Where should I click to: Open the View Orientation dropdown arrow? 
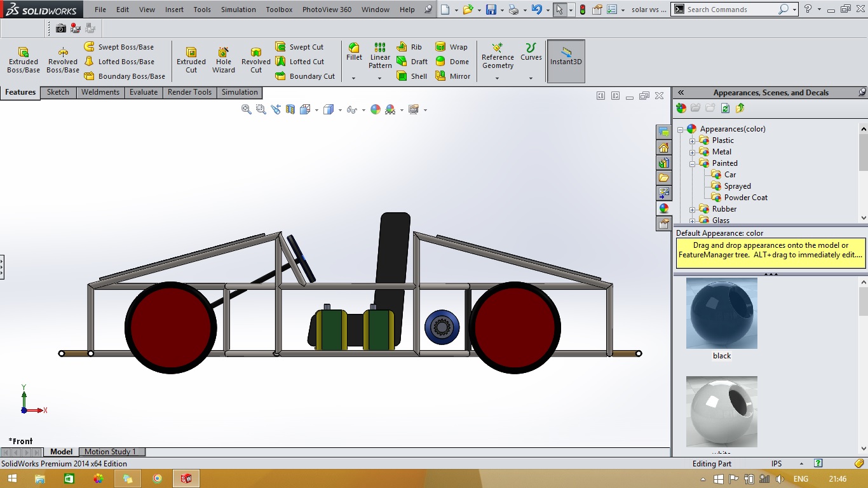[316, 110]
